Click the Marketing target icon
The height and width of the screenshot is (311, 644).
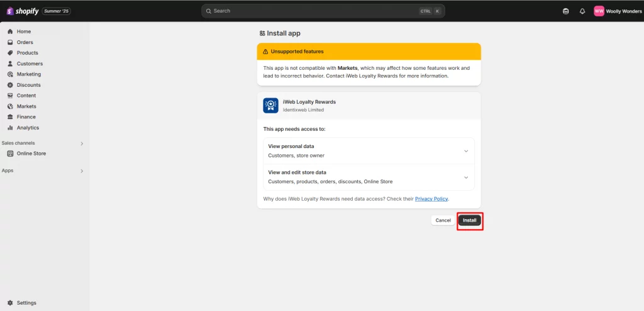(10, 74)
